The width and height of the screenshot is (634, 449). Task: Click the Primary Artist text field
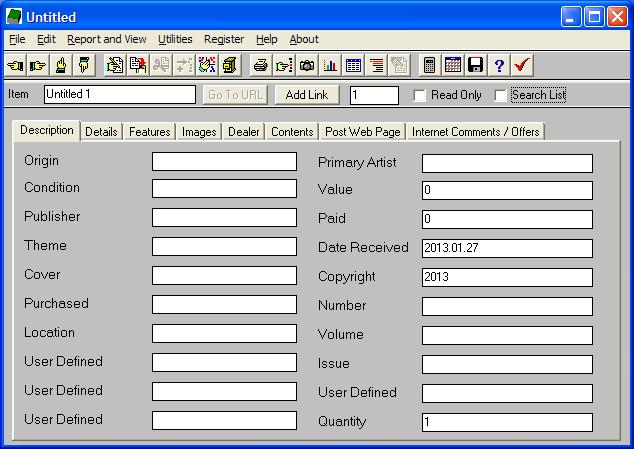coord(507,164)
